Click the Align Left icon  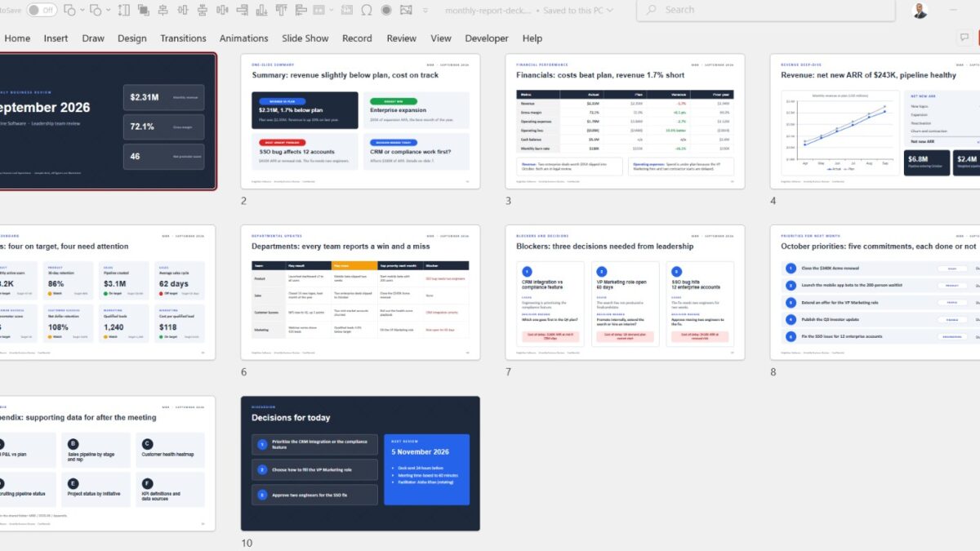coord(301,10)
